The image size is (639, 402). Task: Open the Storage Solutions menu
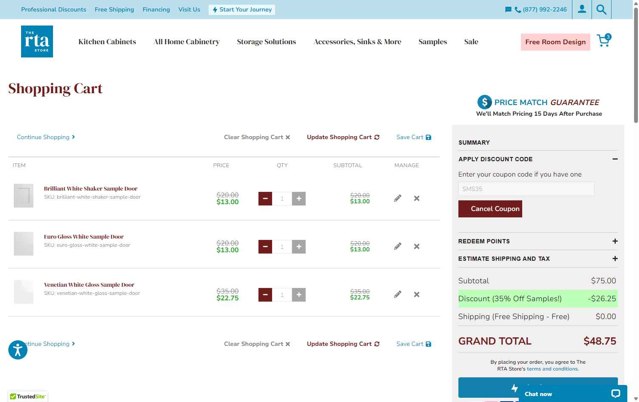coord(267,42)
